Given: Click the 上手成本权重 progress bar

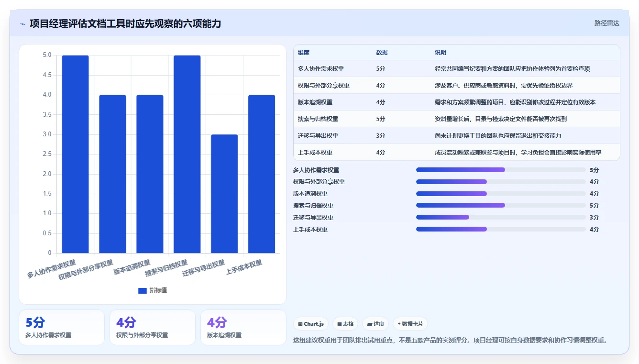Looking at the screenshot, I should pos(501,229).
